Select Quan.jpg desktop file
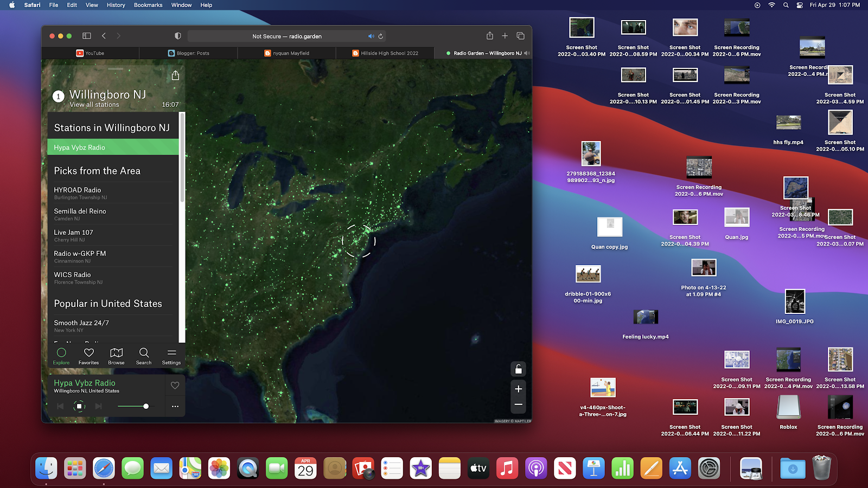 point(737,223)
